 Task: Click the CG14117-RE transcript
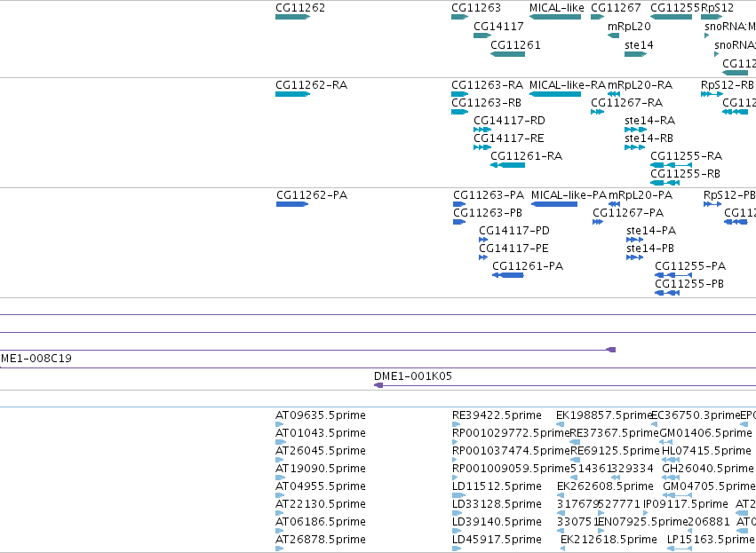click(x=482, y=147)
